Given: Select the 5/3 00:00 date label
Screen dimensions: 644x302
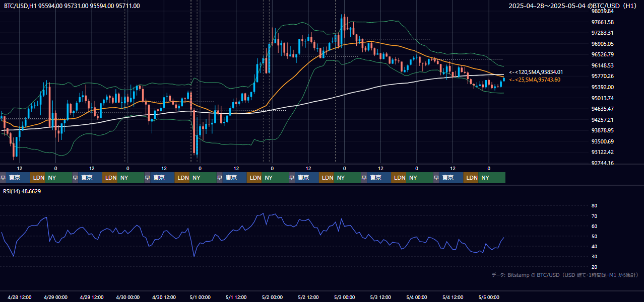Looking at the screenshot, I should [345, 297].
